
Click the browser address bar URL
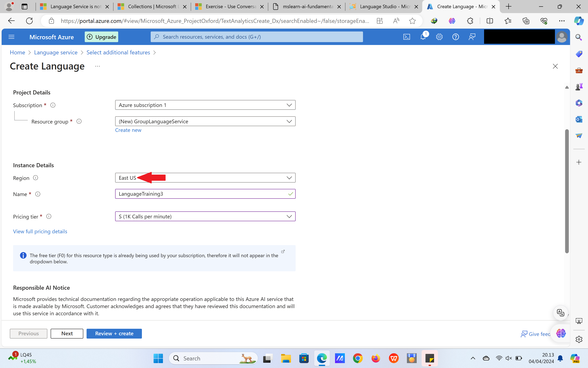[x=215, y=21]
